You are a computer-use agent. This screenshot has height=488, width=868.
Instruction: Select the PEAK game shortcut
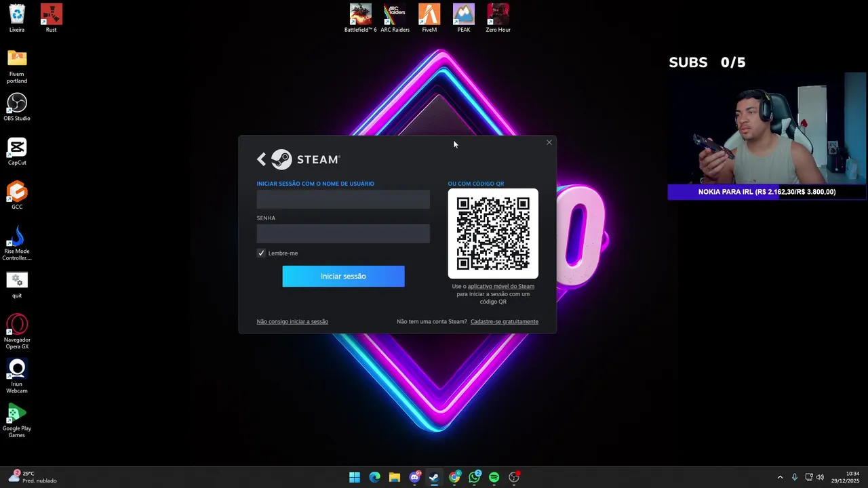click(464, 18)
